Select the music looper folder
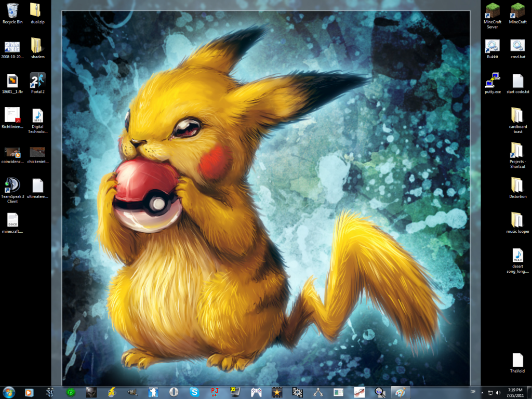The image size is (532, 399). click(518, 222)
